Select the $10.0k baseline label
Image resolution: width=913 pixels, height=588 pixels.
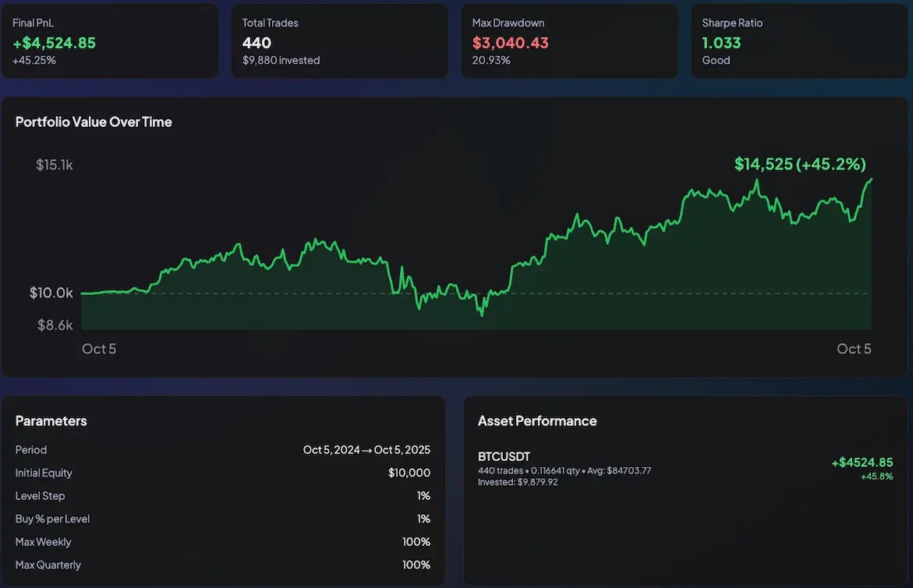tap(51, 292)
